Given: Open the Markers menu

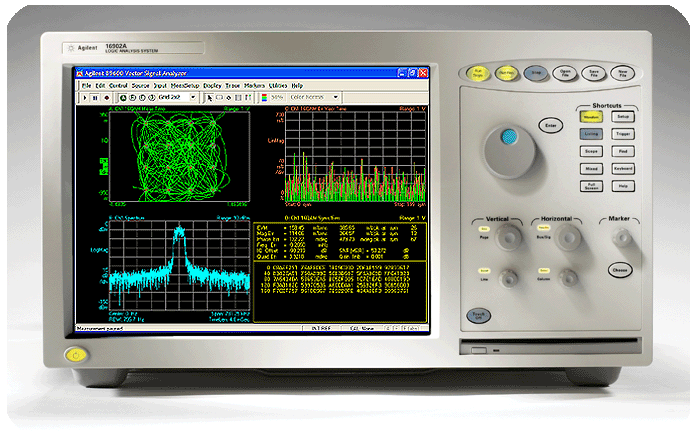Looking at the screenshot, I should pyautogui.click(x=254, y=85).
